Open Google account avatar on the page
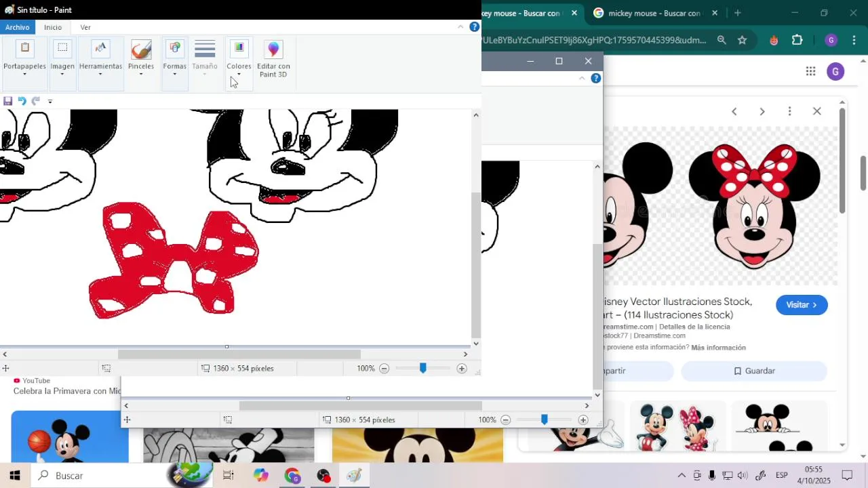 [x=835, y=71]
